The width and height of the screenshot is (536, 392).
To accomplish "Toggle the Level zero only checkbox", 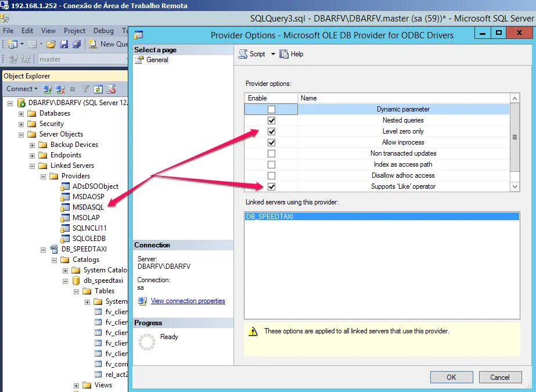I will (271, 131).
